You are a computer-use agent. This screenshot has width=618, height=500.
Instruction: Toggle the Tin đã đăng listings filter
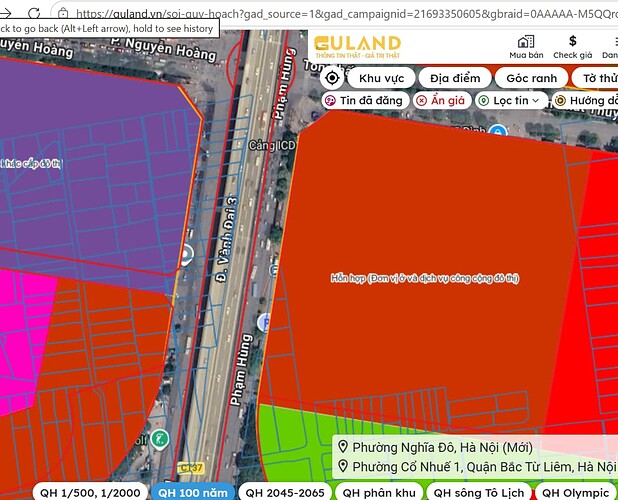(x=365, y=100)
